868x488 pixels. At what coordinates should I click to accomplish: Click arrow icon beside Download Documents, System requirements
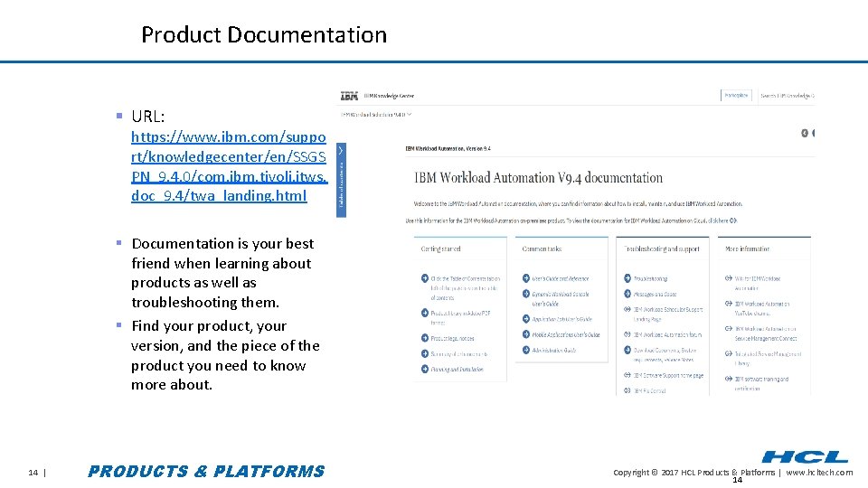(627, 350)
